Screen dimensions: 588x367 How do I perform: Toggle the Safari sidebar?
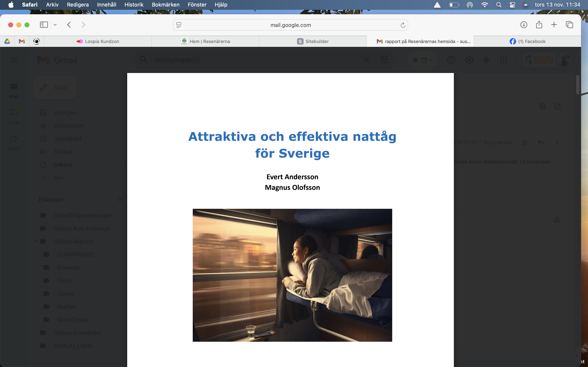tap(43, 24)
